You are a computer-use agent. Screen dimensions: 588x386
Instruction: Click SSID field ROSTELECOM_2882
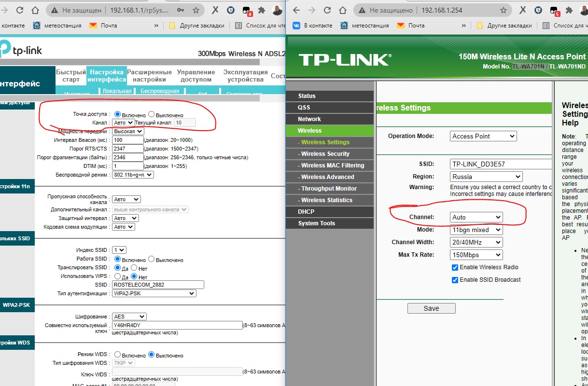tap(158, 285)
